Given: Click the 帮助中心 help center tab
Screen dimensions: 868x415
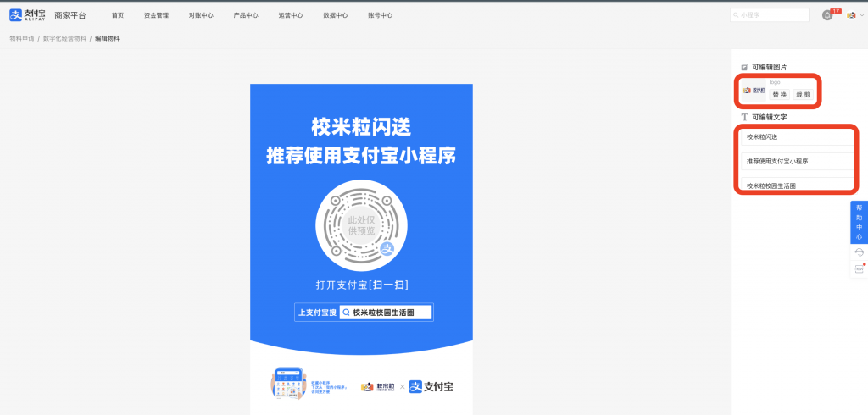Looking at the screenshot, I should 860,222.
